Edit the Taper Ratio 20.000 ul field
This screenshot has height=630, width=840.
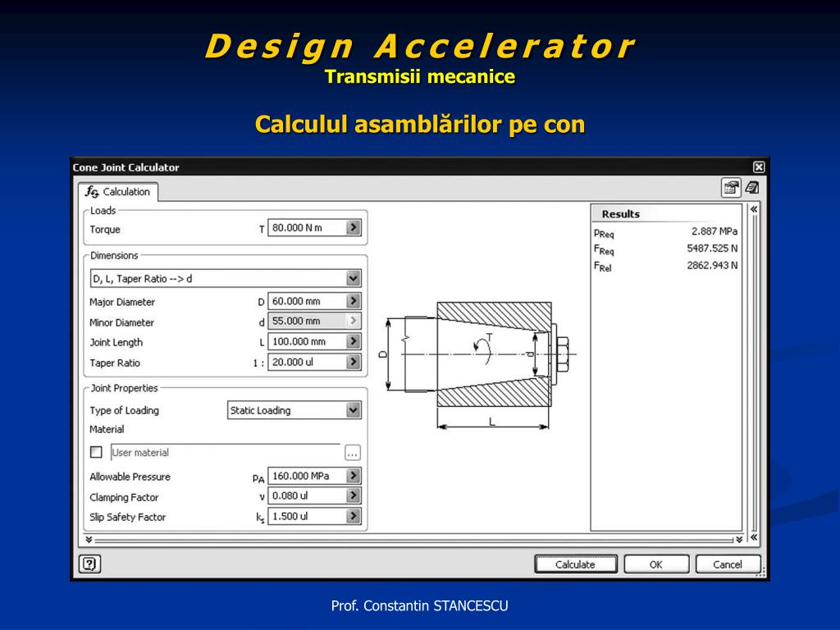[307, 362]
